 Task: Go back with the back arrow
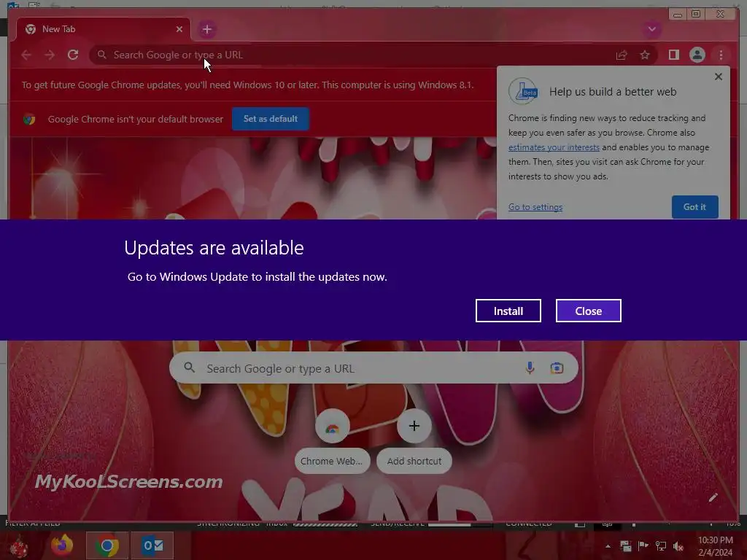coord(26,55)
